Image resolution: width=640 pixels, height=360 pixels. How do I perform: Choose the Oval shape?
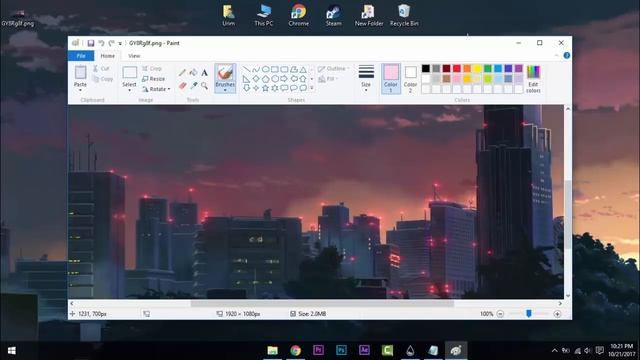(265, 69)
